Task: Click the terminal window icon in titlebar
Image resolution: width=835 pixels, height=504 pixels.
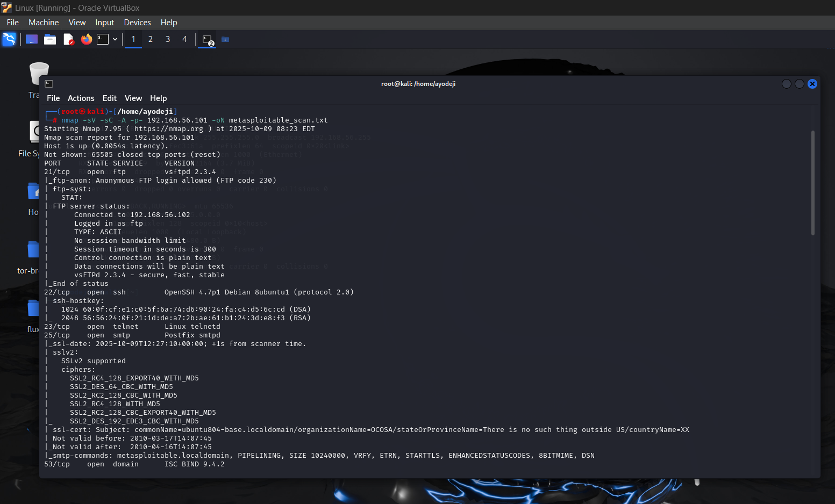Action: [49, 84]
